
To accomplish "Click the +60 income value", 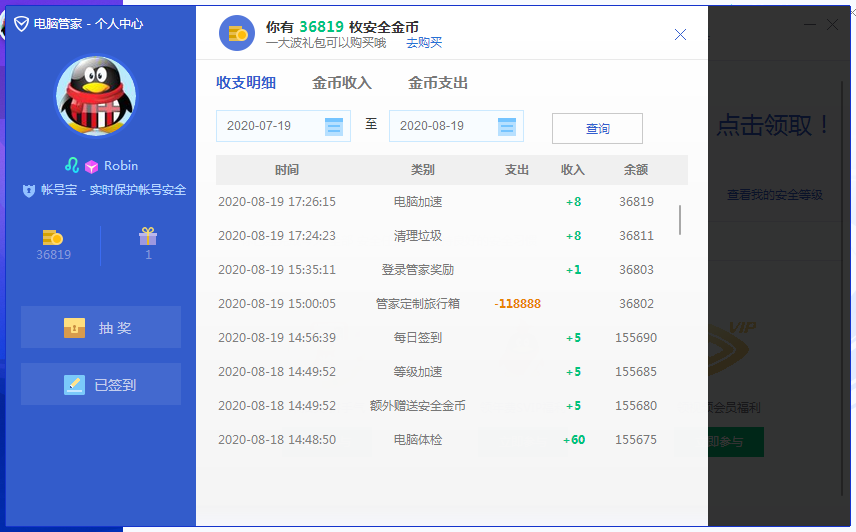I will (x=574, y=440).
